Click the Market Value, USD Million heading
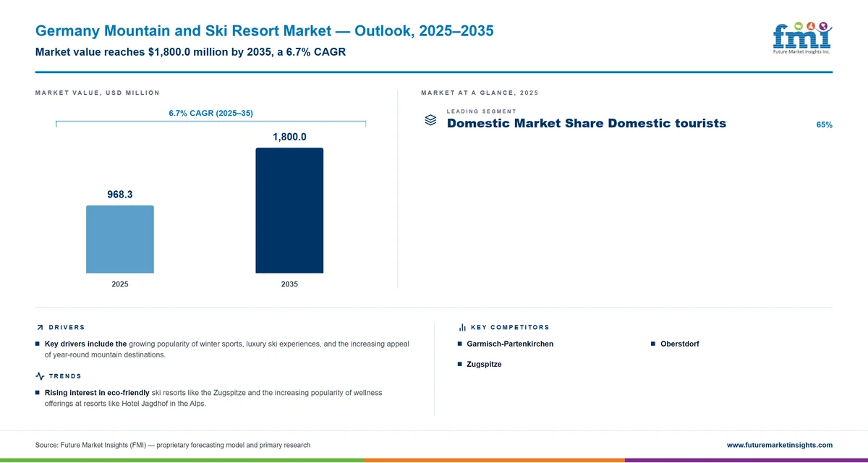The width and height of the screenshot is (868, 463). coord(98,93)
